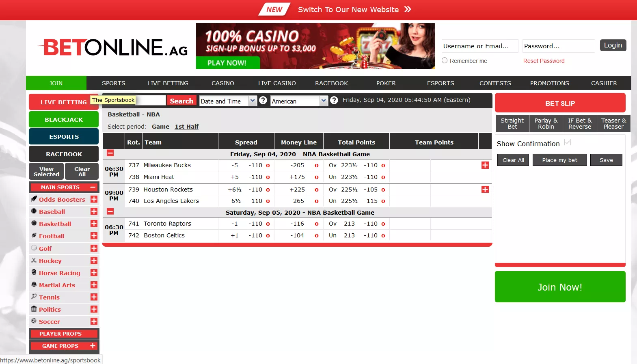Click the Horse Racing icon in sidebar

[x=34, y=272]
